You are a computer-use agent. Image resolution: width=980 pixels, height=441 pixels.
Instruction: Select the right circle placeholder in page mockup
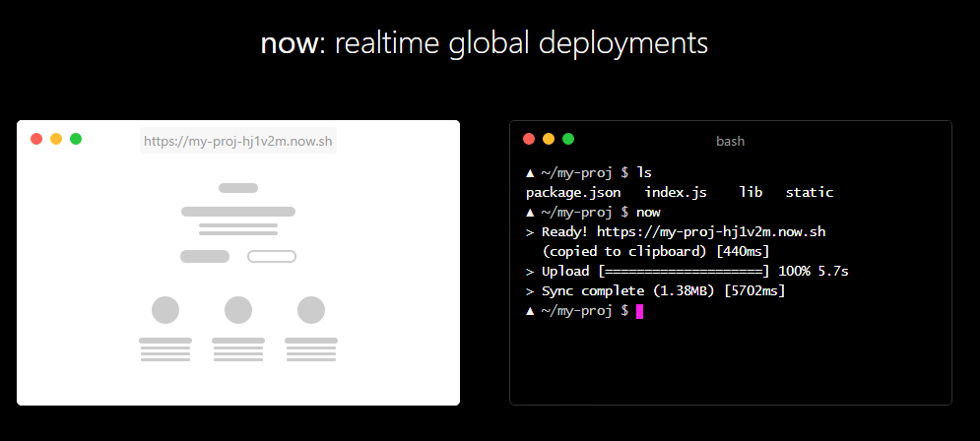click(x=311, y=310)
